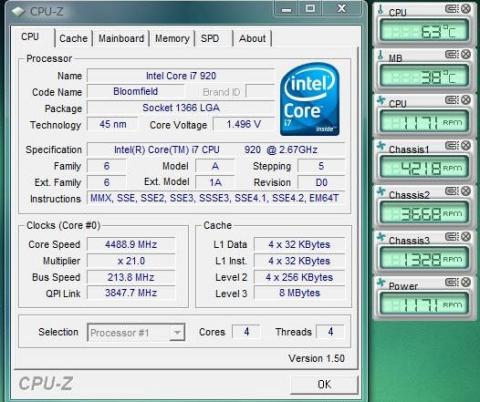Go to the SPD tab

(x=210, y=38)
